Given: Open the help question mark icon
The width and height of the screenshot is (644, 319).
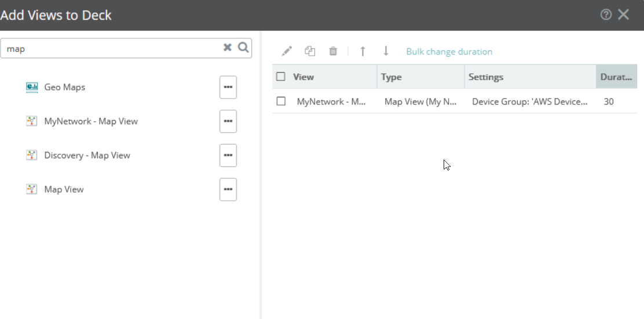Looking at the screenshot, I should click(606, 15).
